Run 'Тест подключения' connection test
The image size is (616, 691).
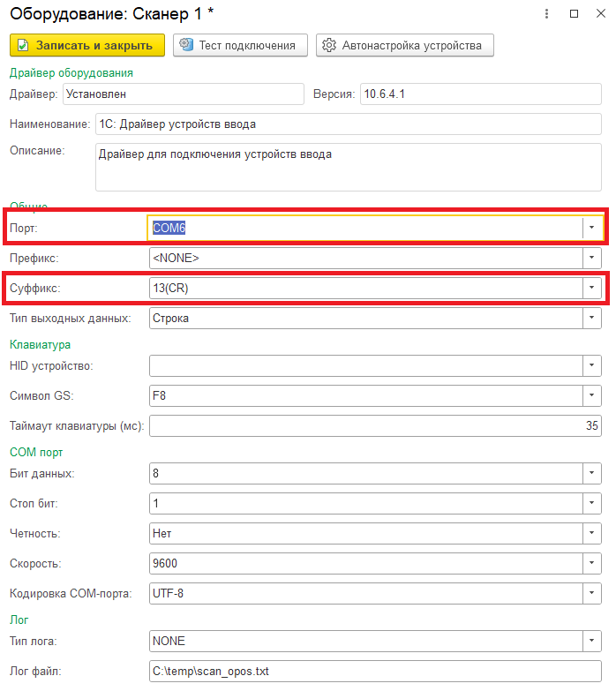coord(240,45)
